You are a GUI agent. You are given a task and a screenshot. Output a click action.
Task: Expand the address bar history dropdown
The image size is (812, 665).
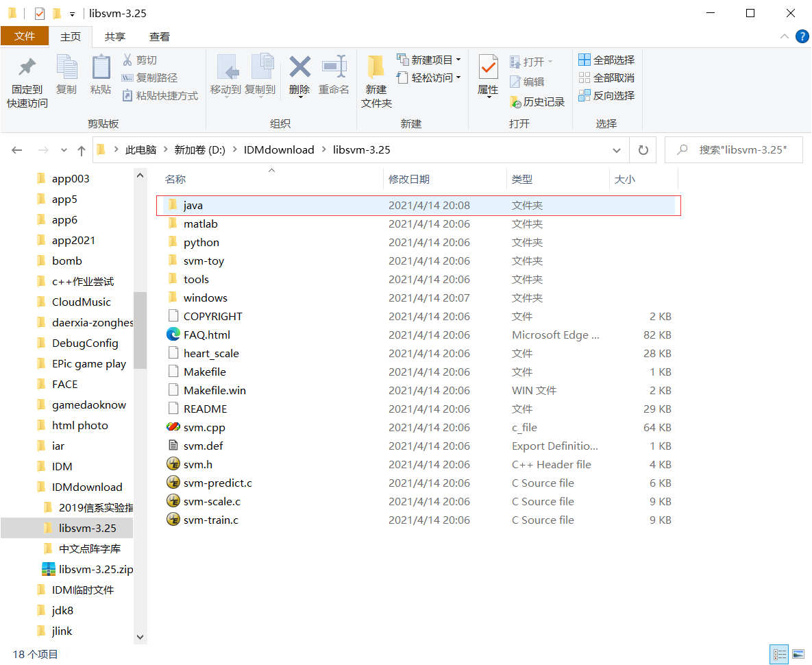pos(616,150)
